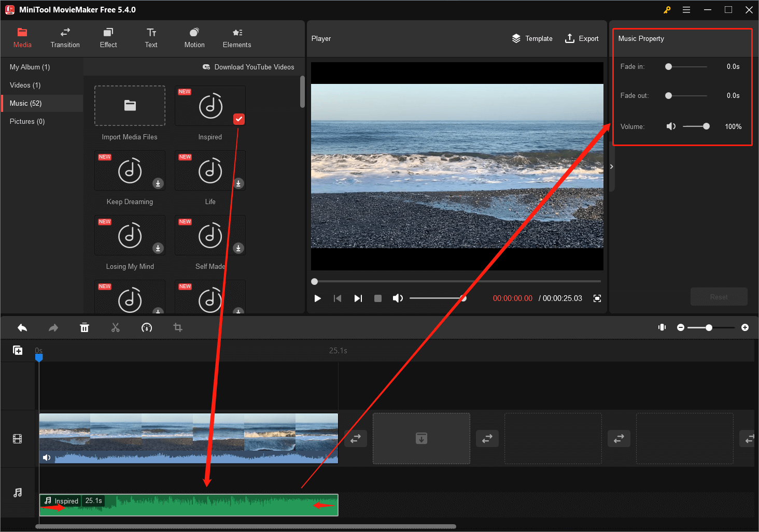Click the Export button
This screenshot has width=759, height=532.
(x=581, y=38)
